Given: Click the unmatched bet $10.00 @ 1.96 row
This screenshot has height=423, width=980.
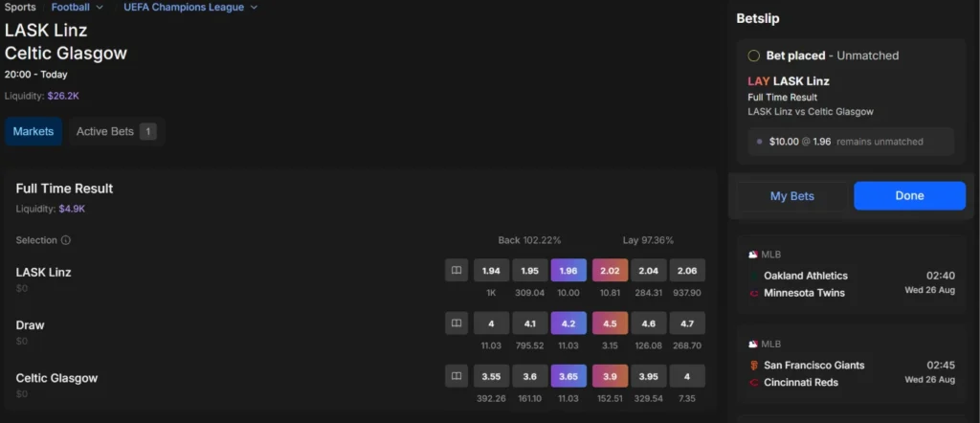Looking at the screenshot, I should coord(851,142).
